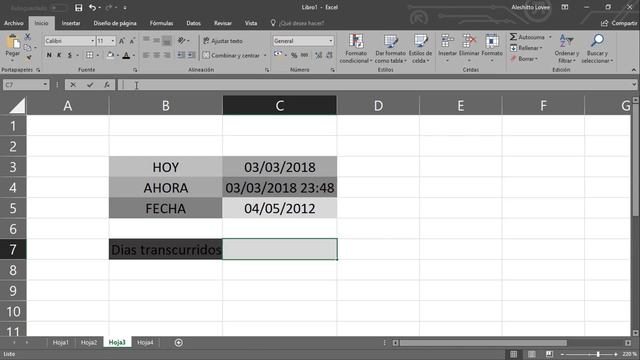Switch to the Insertar ribbon tab
This screenshot has height=360, width=640.
pyautogui.click(x=71, y=23)
